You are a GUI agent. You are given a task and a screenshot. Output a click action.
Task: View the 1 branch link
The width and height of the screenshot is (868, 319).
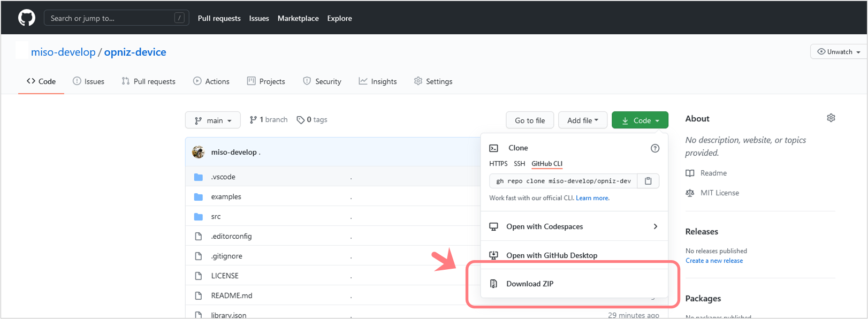click(x=269, y=120)
